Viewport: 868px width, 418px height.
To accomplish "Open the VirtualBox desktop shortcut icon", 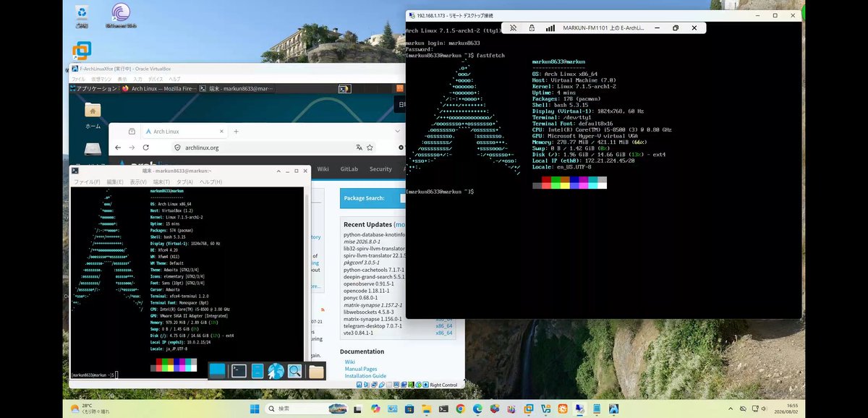I will [x=82, y=51].
